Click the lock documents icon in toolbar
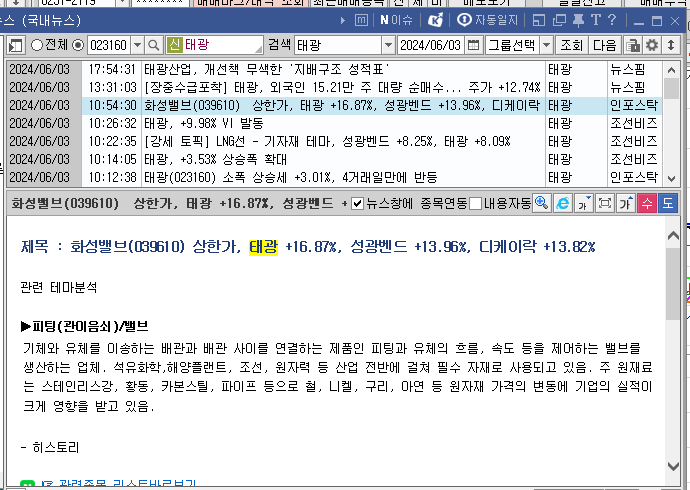This screenshot has height=490, width=690. click(x=633, y=45)
